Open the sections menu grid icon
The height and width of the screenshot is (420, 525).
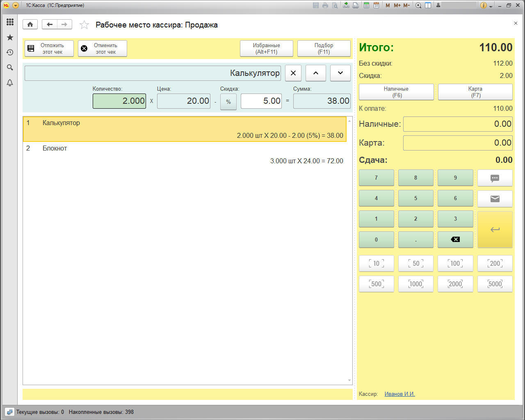coord(10,22)
